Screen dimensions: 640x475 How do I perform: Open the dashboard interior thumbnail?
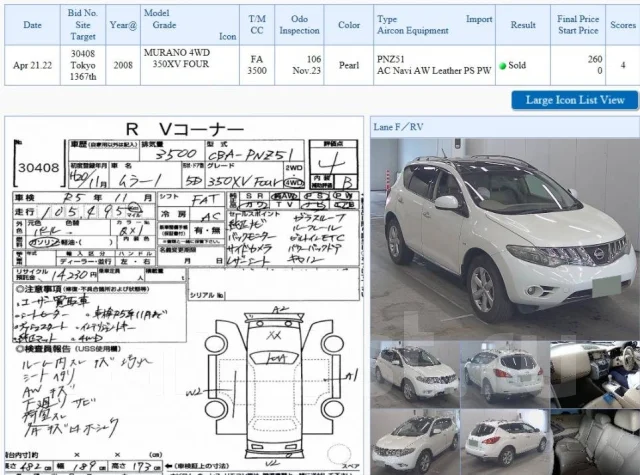(x=595, y=375)
